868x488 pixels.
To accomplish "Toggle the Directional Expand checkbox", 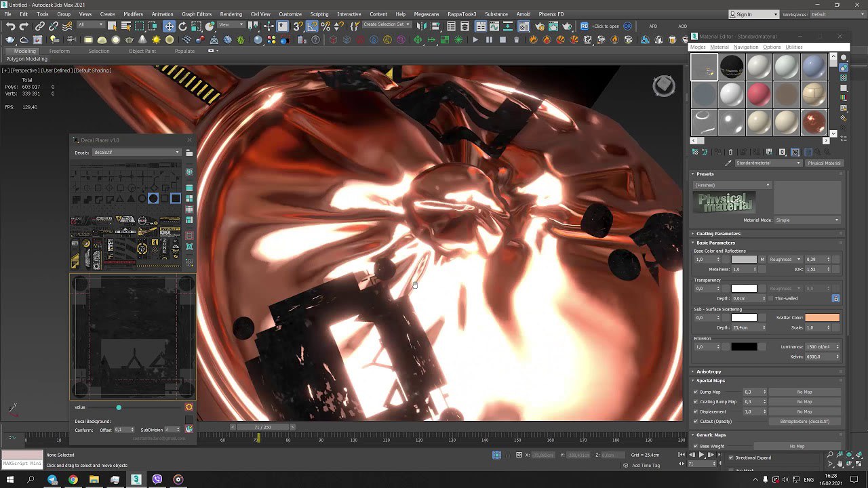I will pos(730,457).
